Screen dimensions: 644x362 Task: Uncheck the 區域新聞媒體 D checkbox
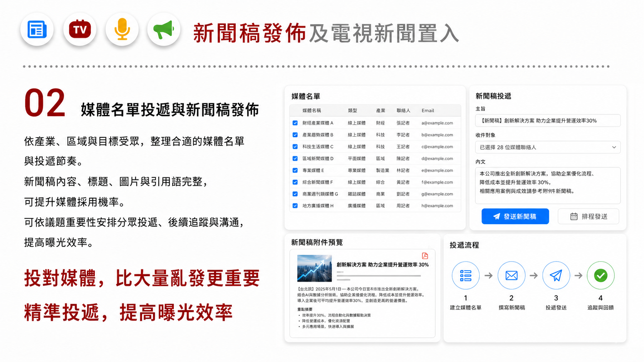click(295, 158)
